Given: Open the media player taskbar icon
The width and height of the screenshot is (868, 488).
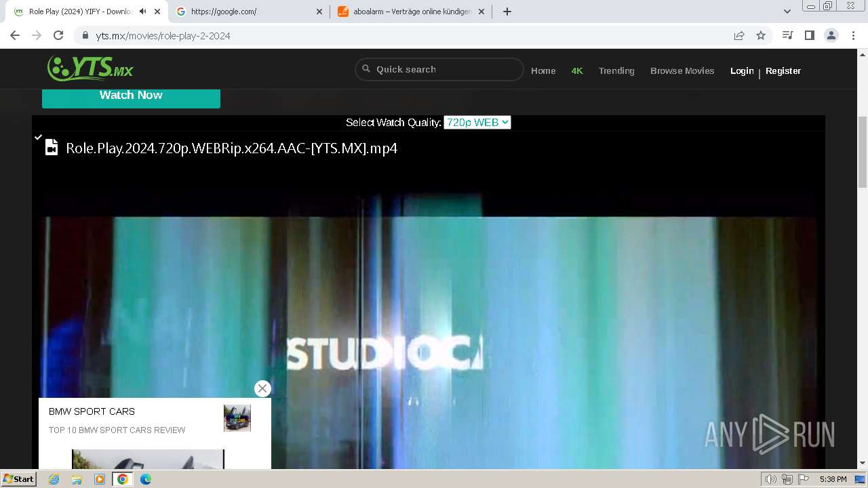Looking at the screenshot, I should coord(100,479).
